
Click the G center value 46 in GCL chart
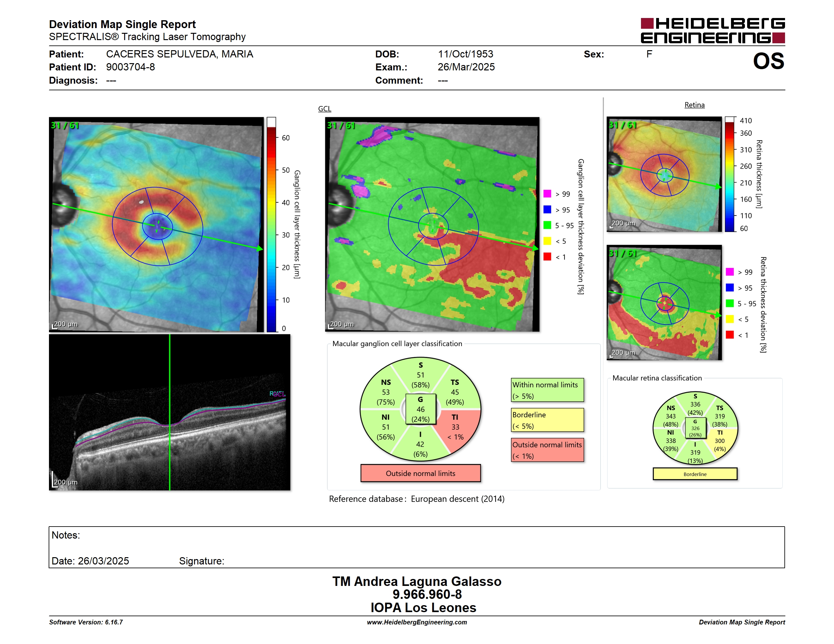click(420, 409)
